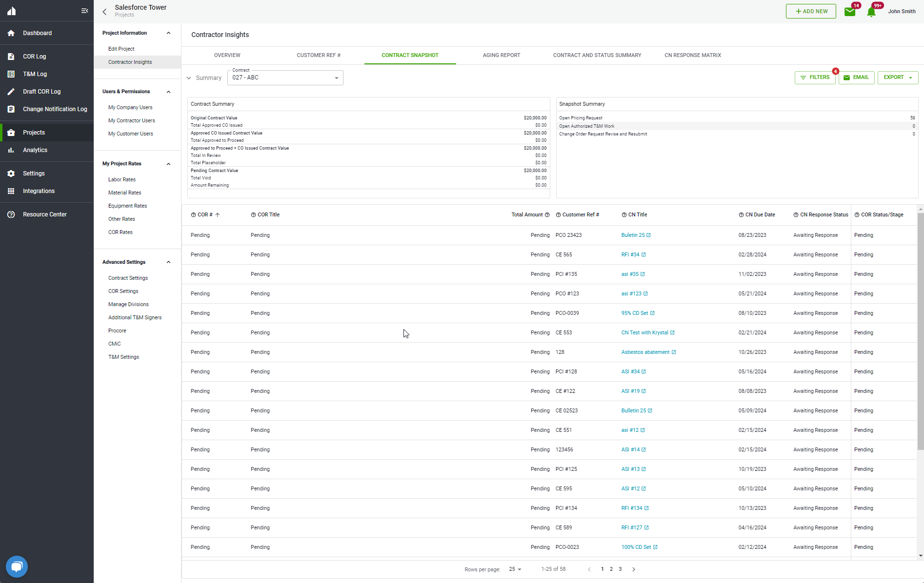Open the COR Log
The height and width of the screenshot is (583, 924).
pyautogui.click(x=34, y=56)
